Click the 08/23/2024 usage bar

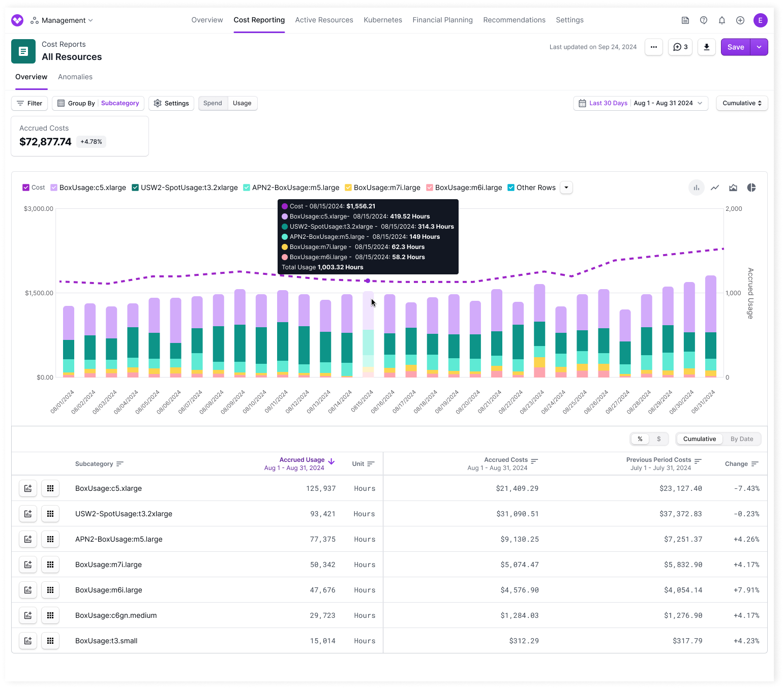pos(539,331)
